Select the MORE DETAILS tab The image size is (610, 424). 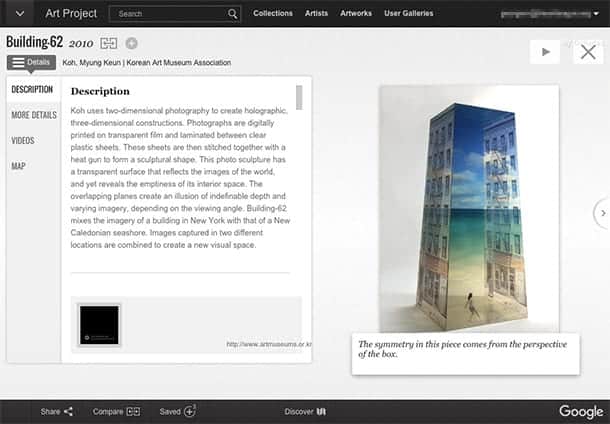[34, 115]
